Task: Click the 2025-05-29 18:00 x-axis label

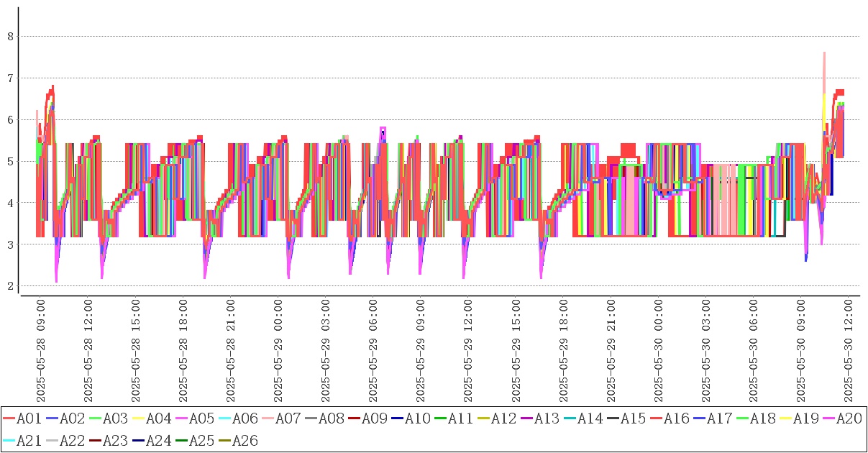Action: 563,352
